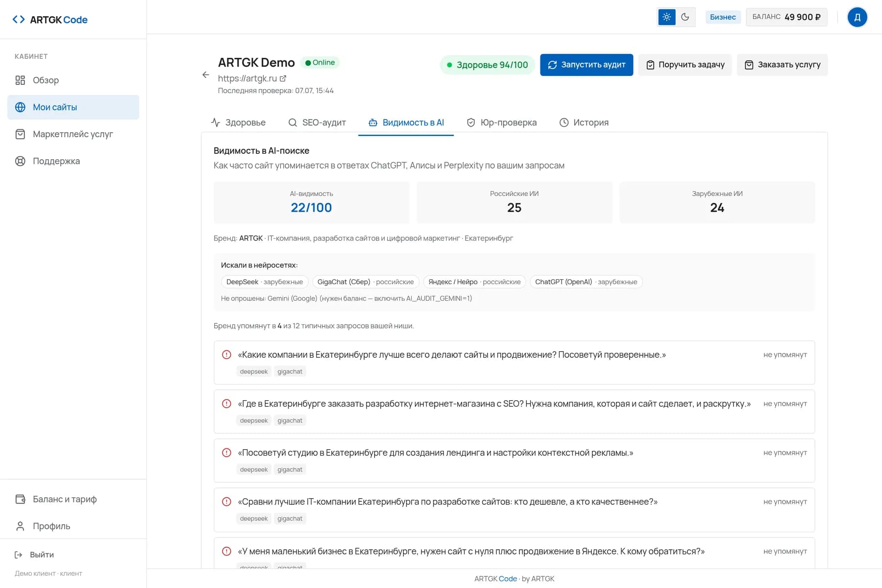
Task: Click Заказать услугу button
Action: tap(783, 65)
